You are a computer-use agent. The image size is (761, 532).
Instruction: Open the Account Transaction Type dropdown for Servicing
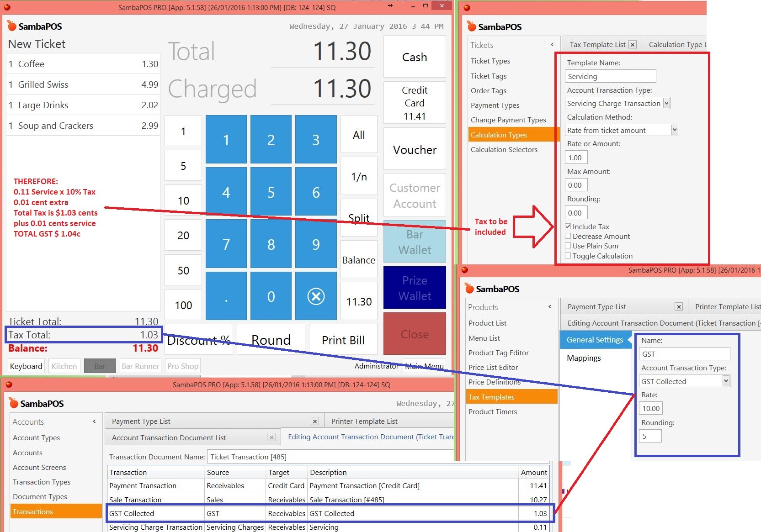point(666,103)
